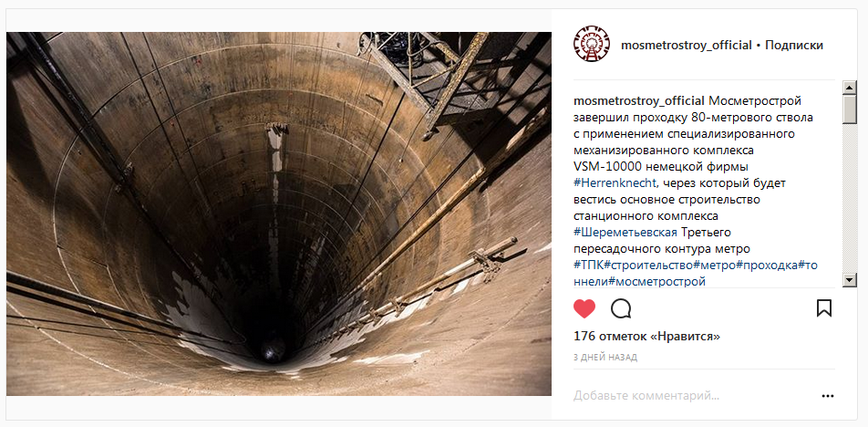Click the shaft photo in the post
Image resolution: width=868 pixels, height=427 pixels.
279,213
